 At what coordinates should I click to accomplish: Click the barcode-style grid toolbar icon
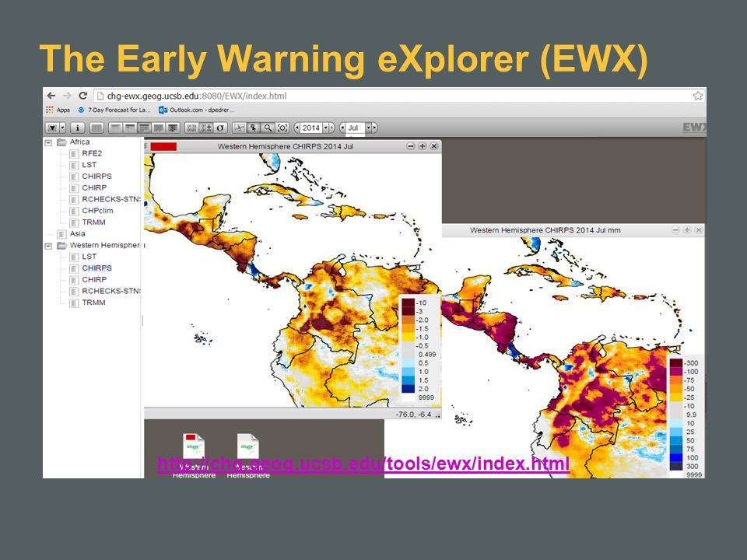click(x=96, y=128)
